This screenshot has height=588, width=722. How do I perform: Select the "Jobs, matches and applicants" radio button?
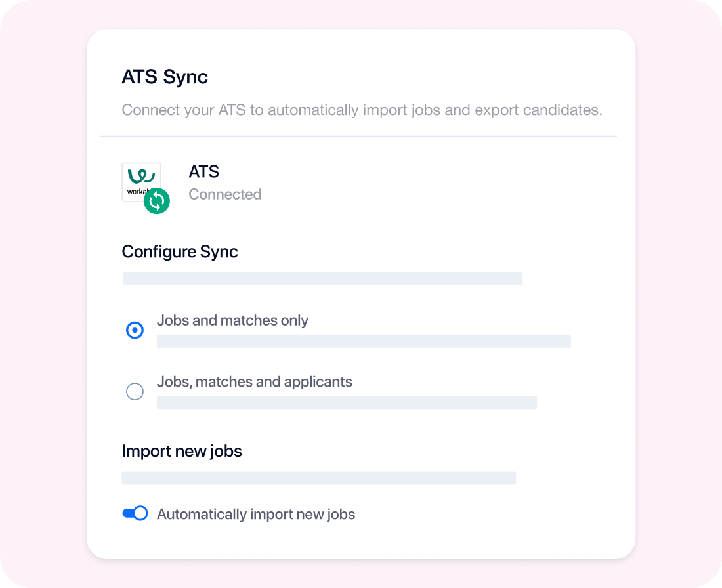click(x=135, y=392)
